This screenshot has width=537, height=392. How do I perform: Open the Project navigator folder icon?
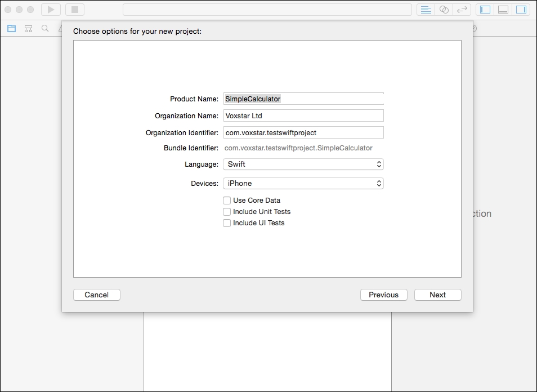tap(12, 28)
